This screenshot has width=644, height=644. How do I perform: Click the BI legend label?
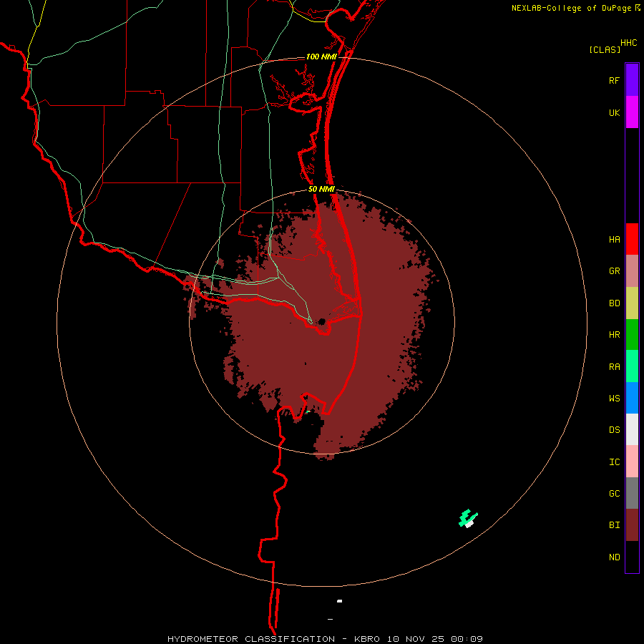pos(614,525)
